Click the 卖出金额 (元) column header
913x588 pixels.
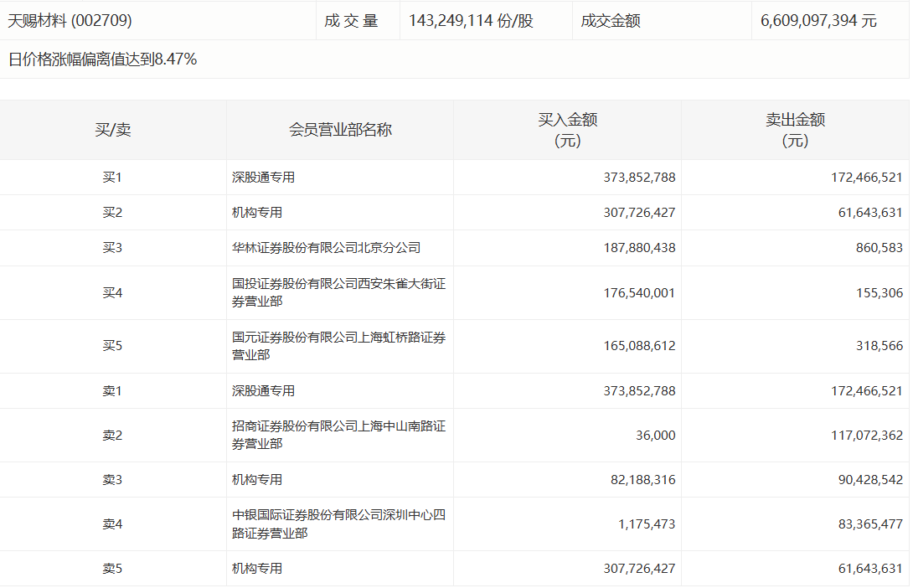tap(795, 130)
